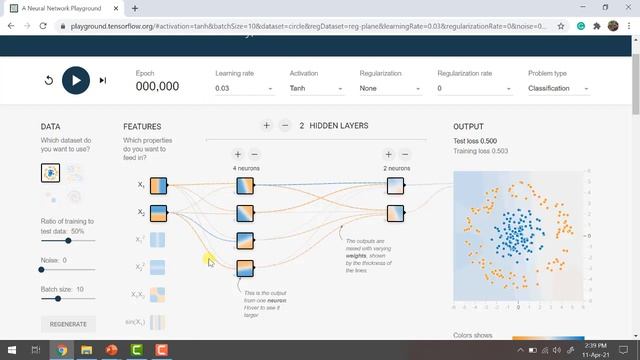Enable the X2 squared feature

point(157,267)
